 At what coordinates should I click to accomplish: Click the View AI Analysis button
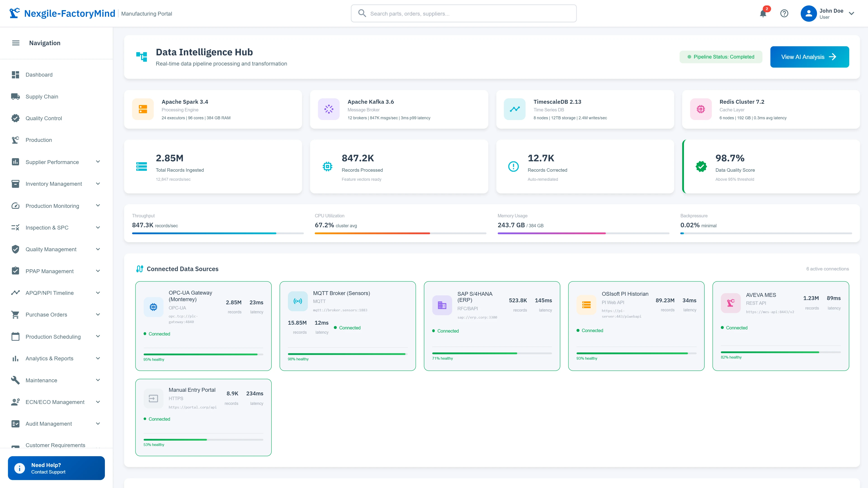[810, 57]
